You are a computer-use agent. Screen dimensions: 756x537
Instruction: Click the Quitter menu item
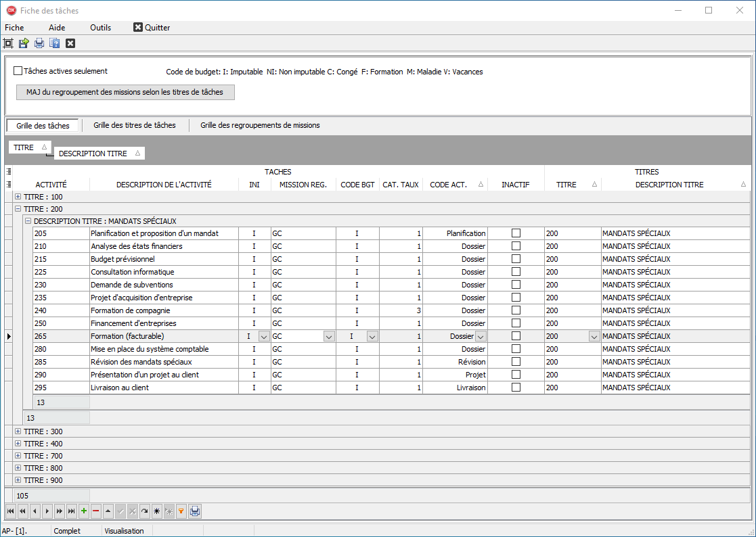152,28
